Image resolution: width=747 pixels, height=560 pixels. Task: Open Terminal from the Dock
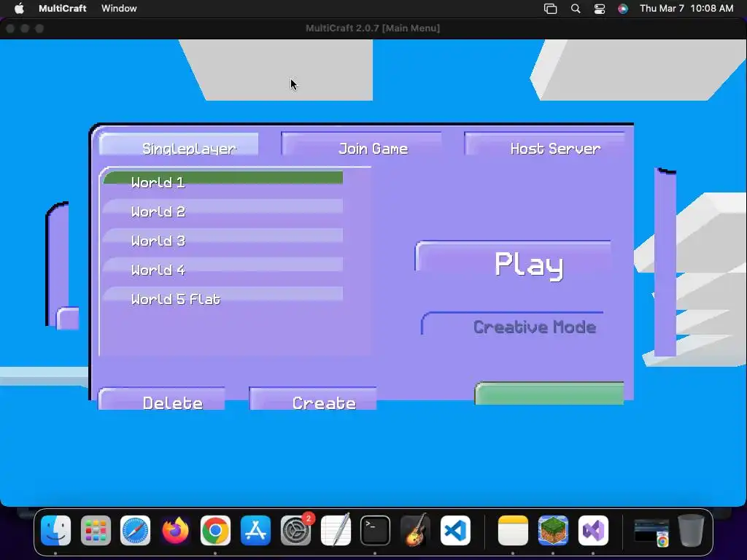tap(376, 531)
